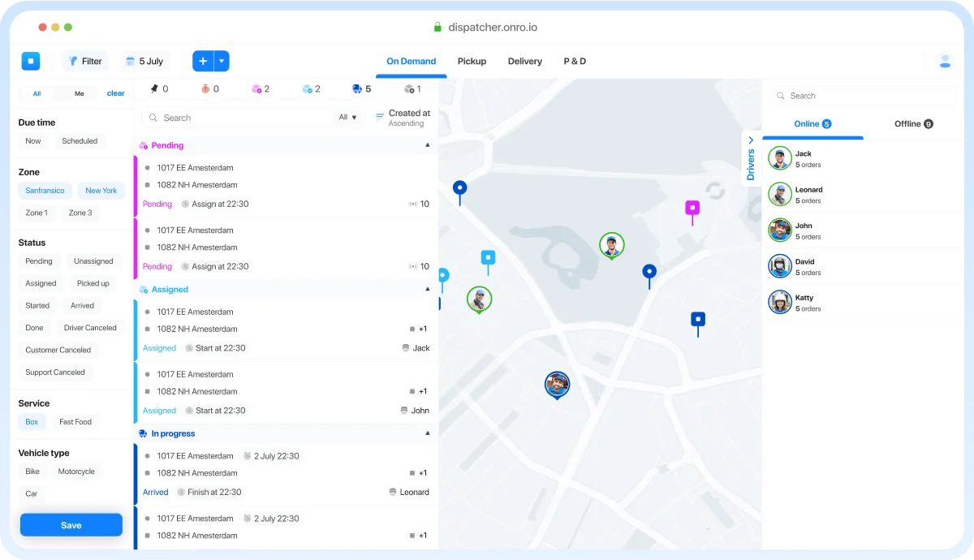Select the magenta square map pin
The height and width of the screenshot is (560, 974).
tap(692, 209)
